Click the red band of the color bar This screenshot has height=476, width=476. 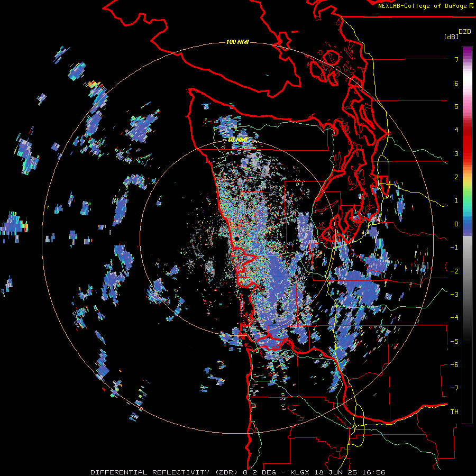pyautogui.click(x=467, y=143)
